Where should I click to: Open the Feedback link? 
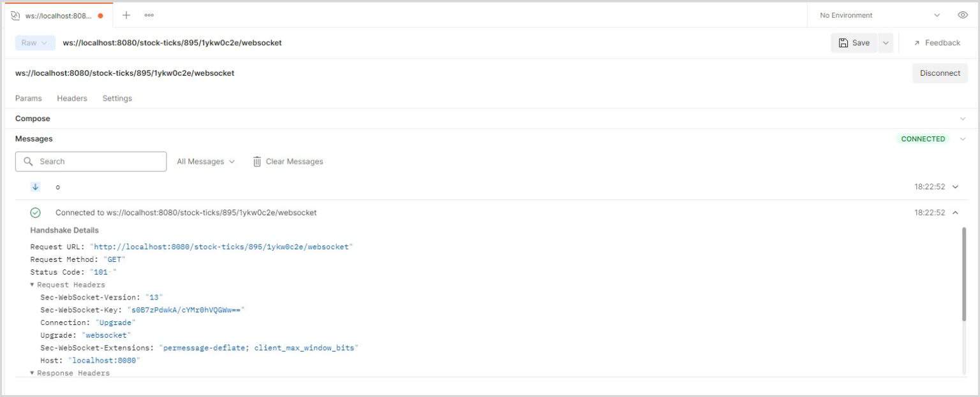(x=937, y=43)
